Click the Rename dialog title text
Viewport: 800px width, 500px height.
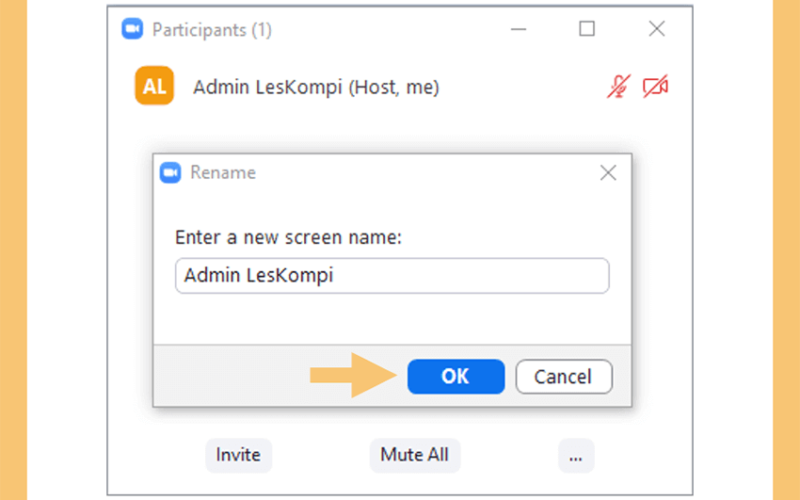tap(223, 172)
